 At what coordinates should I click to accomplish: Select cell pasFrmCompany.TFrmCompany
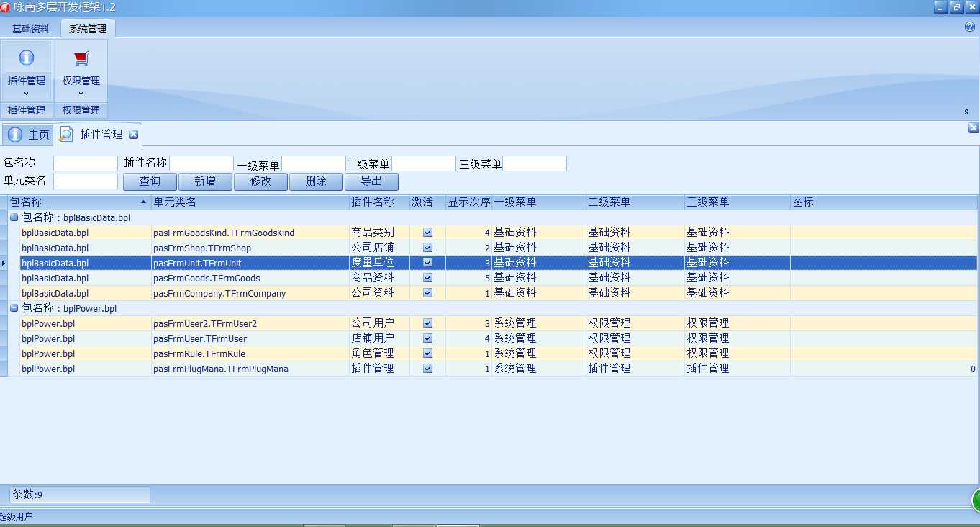tap(250, 293)
